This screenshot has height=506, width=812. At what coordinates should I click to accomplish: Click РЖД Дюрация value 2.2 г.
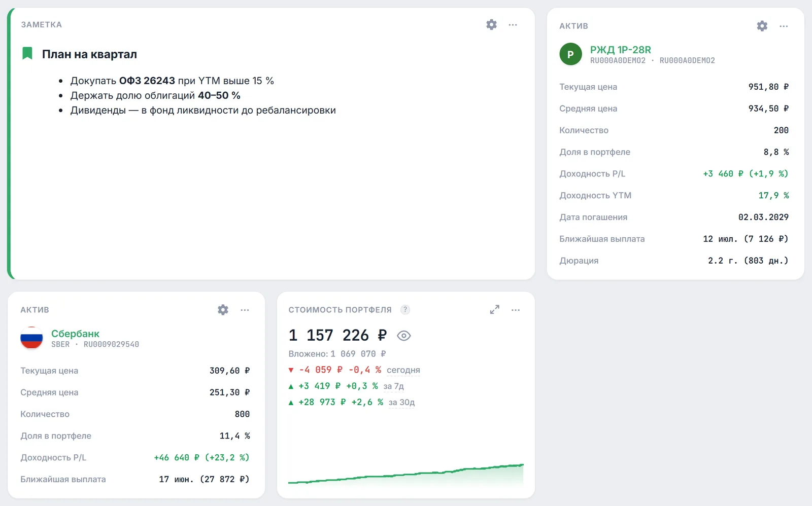[x=748, y=261]
